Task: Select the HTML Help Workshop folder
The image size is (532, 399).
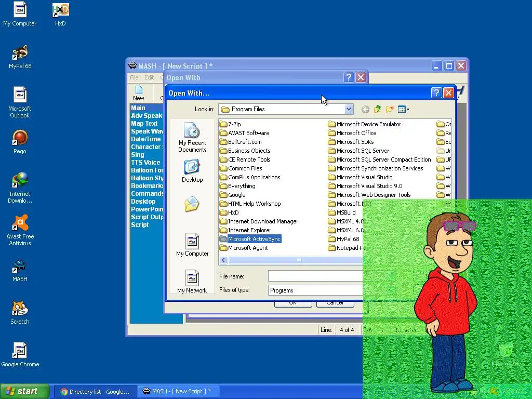Action: click(250, 204)
